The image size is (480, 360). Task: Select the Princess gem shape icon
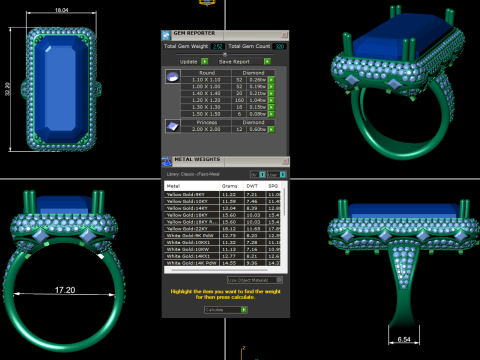tap(173, 126)
